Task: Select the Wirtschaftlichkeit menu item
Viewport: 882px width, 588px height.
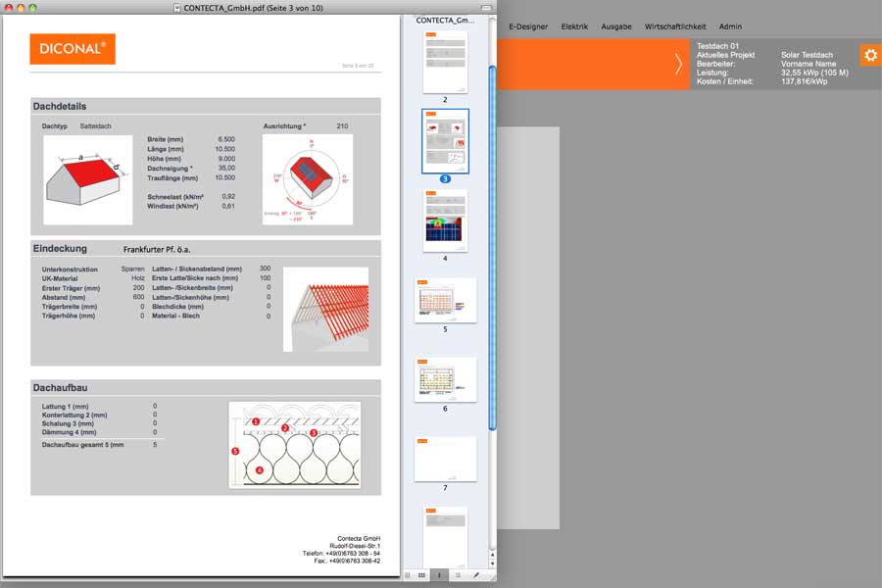Action: coord(675,26)
